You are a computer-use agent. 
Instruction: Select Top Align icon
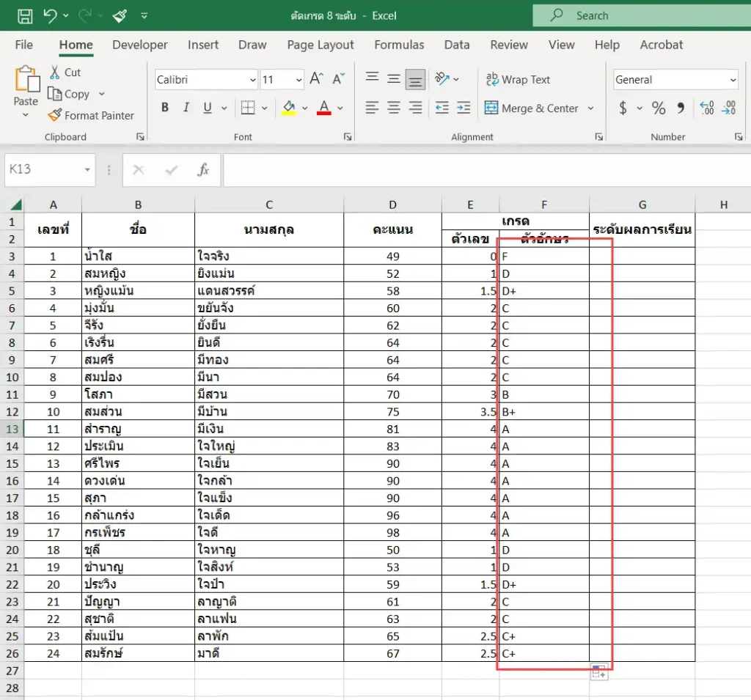[372, 78]
